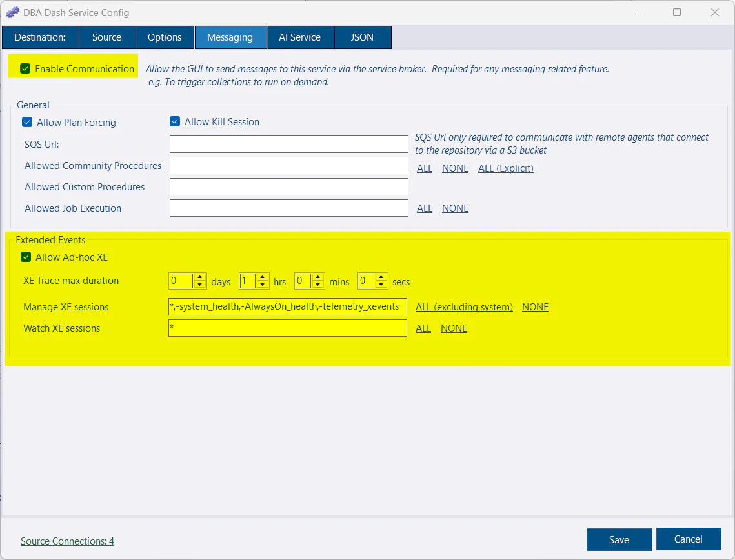Screen dimensions: 735x560
Task: Decrease XE trace duration hrs value
Action: click(263, 285)
